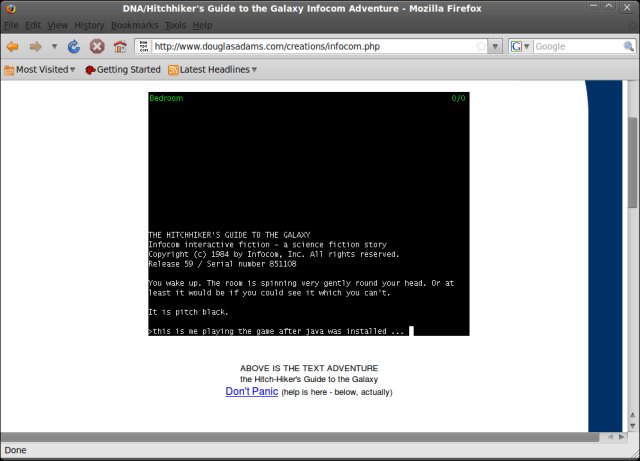Click the horizontal scrollbar right arrow
Screen dimensions: 640x461
[621, 437]
